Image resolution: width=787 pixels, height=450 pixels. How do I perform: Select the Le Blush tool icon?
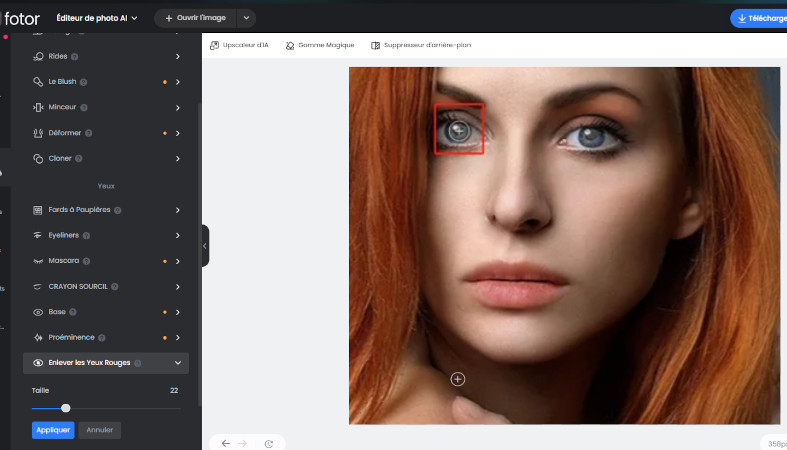point(38,81)
